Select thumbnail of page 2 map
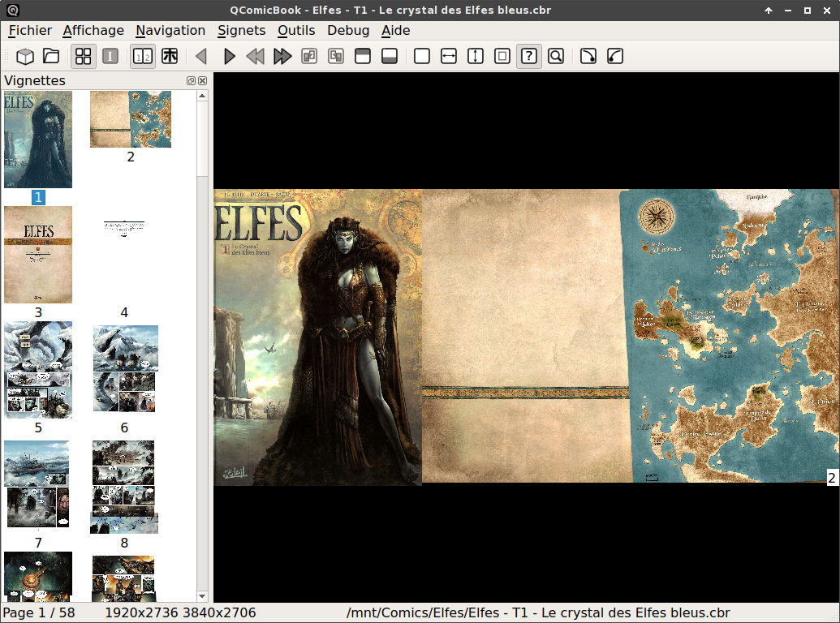Viewport: 840px width, 623px height. coord(131,118)
